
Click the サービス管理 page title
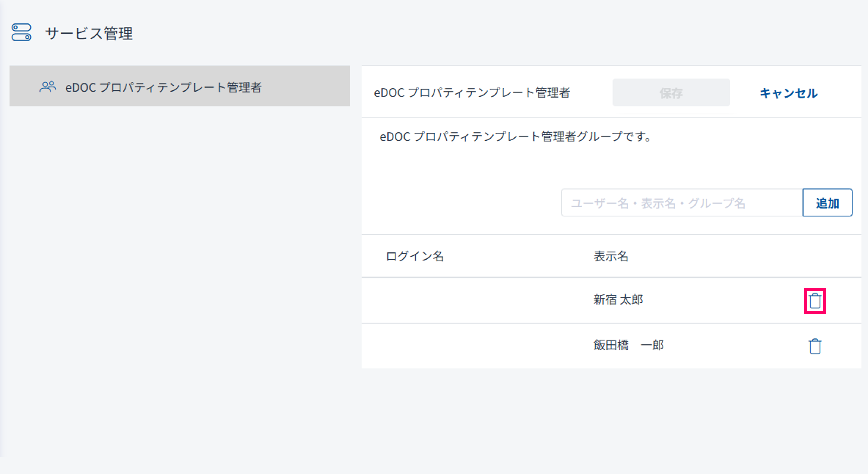tap(89, 33)
